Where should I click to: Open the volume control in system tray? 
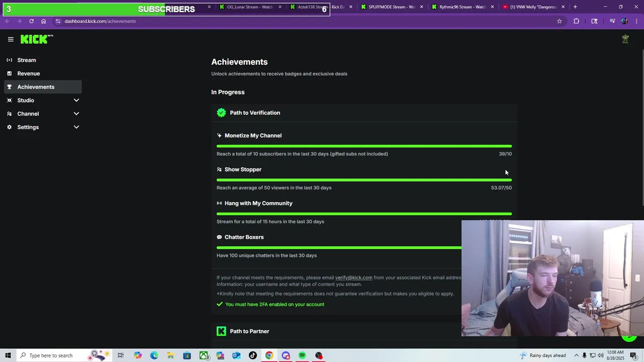(x=601, y=355)
